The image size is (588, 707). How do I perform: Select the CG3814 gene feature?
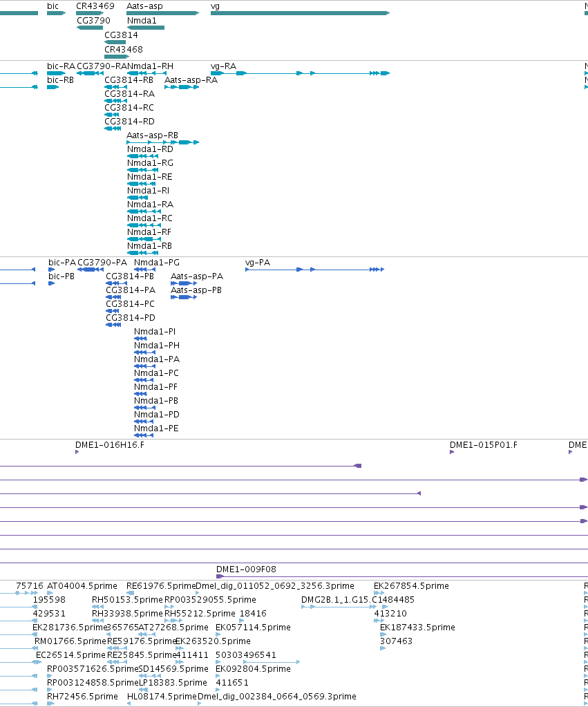pyautogui.click(x=115, y=42)
